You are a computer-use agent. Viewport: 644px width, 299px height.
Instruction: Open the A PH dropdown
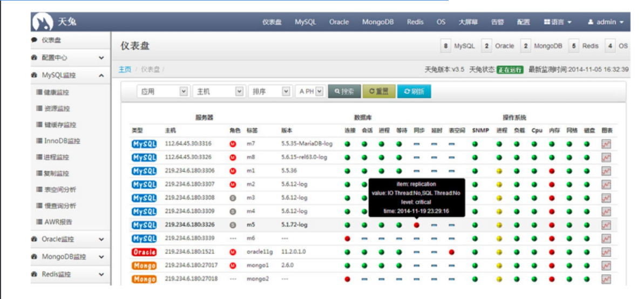pyautogui.click(x=310, y=92)
